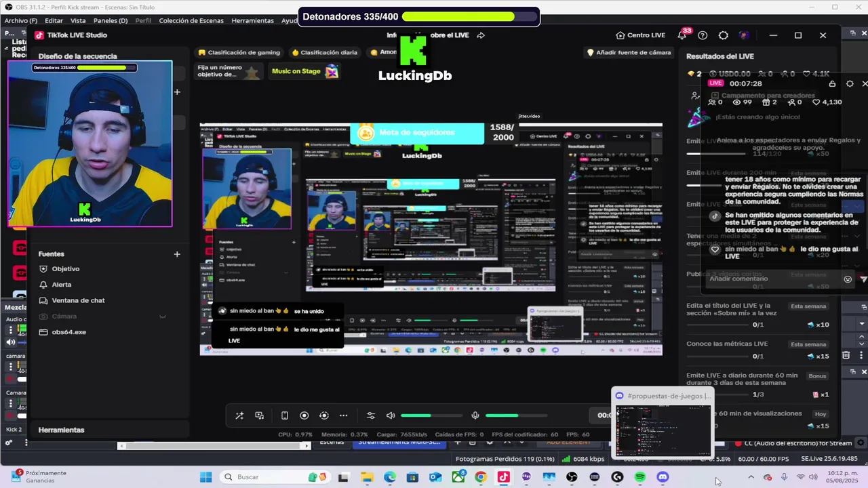Add a new source in Fuentes
868x488 pixels.
click(177, 254)
